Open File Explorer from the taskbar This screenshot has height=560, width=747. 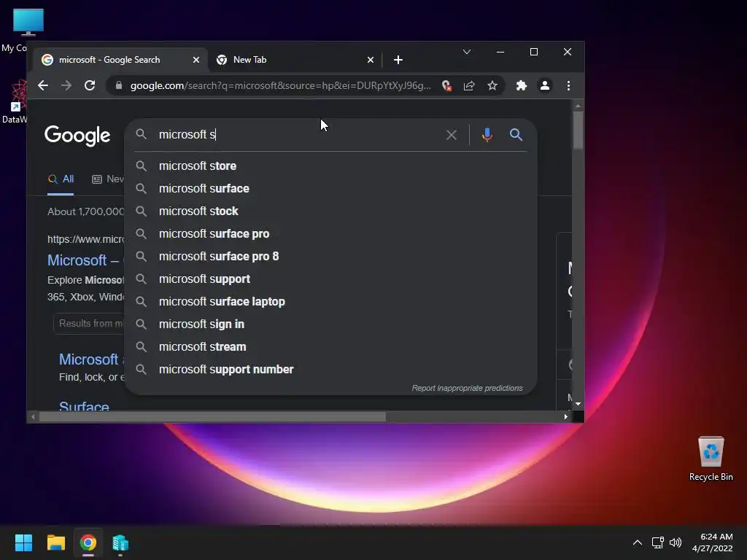[x=55, y=542]
